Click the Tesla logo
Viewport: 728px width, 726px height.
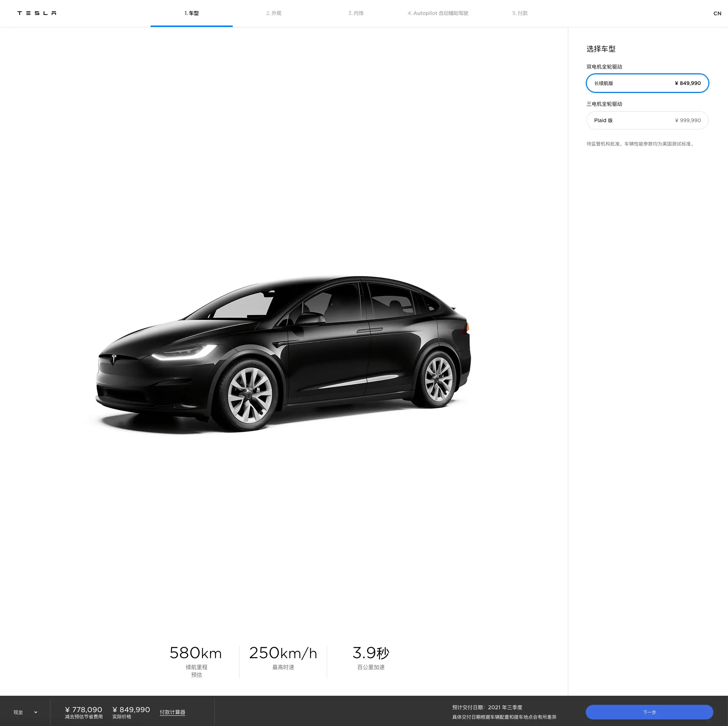(36, 13)
